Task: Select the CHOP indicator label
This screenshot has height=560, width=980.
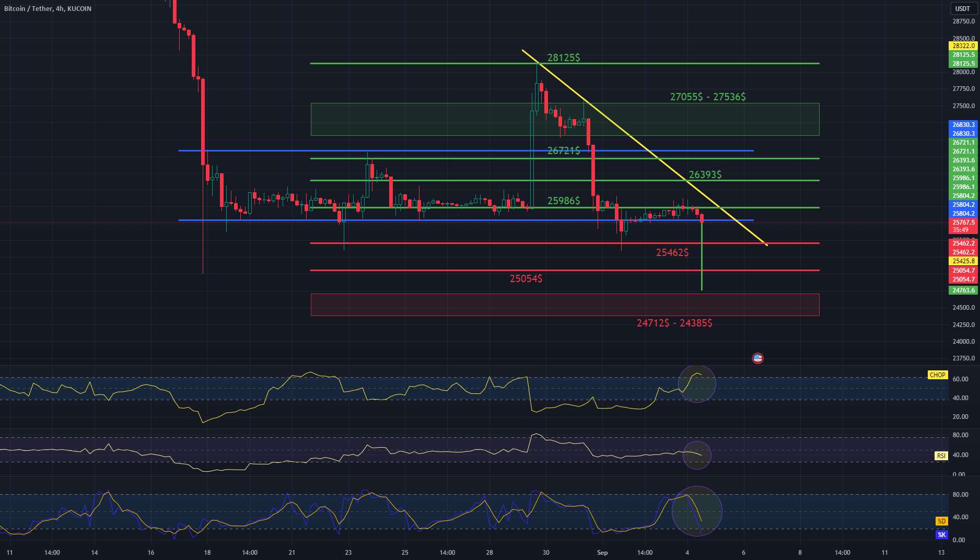Action: [938, 375]
